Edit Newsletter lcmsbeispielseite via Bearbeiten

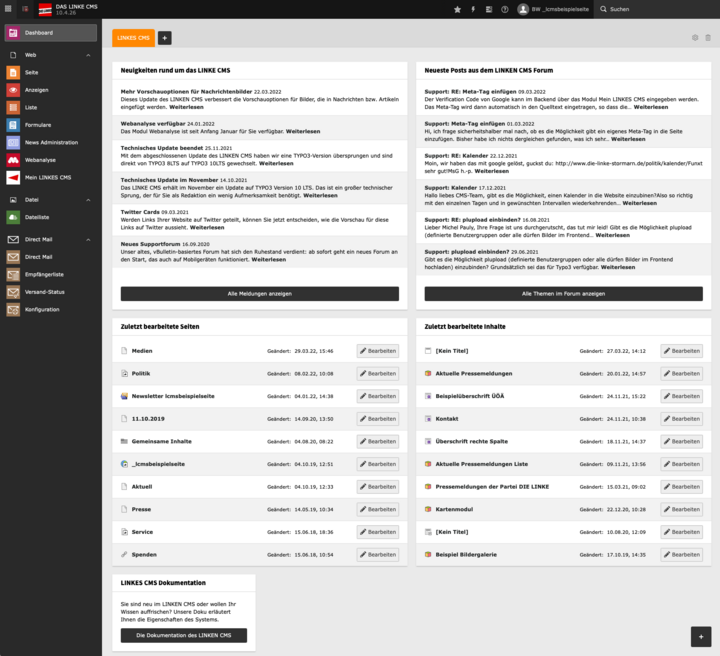pyautogui.click(x=378, y=396)
